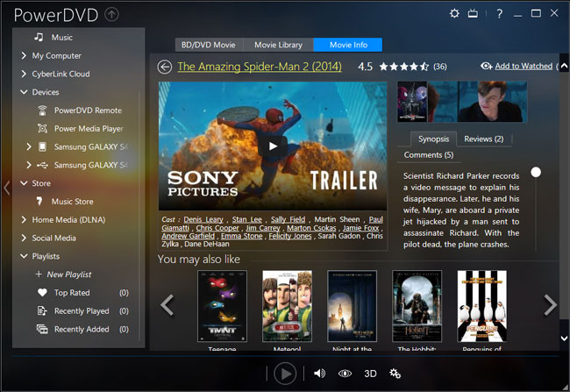Viewport: 570px width, 392px height.
Task: Toggle TrueTheater eye icon
Action: pyautogui.click(x=345, y=374)
